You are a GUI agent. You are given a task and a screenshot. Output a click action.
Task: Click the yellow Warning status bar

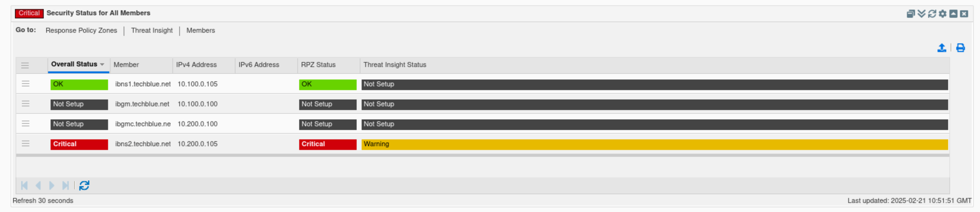(x=654, y=144)
